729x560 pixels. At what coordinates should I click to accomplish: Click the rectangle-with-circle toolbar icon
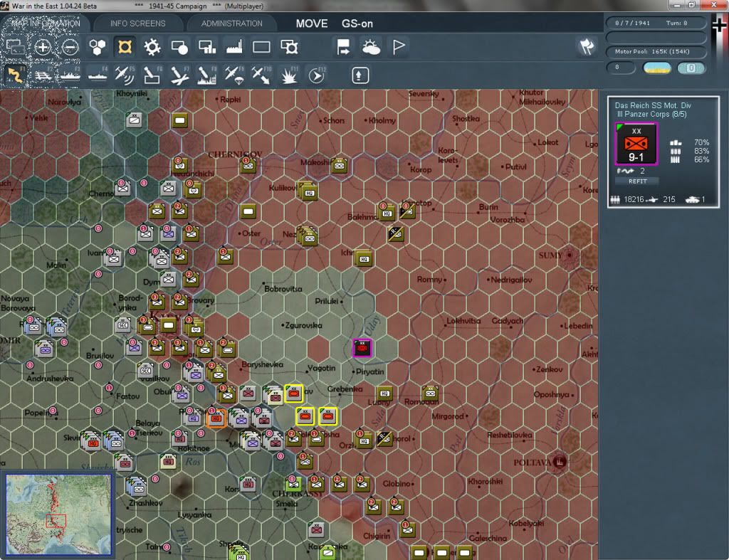[179, 47]
